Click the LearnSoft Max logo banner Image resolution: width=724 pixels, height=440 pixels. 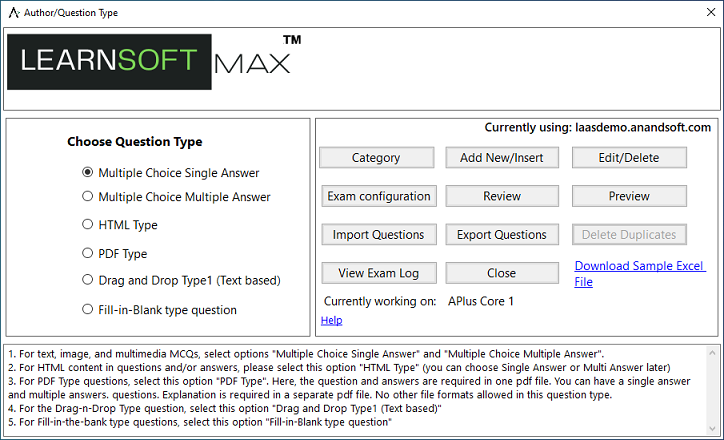pyautogui.click(x=155, y=63)
